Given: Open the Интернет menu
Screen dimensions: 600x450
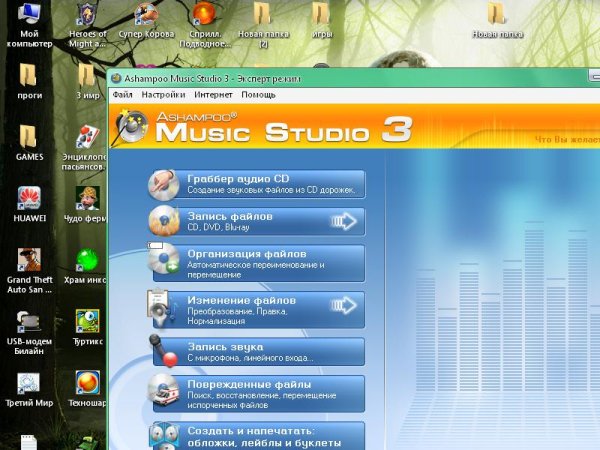Looking at the screenshot, I should 213,95.
